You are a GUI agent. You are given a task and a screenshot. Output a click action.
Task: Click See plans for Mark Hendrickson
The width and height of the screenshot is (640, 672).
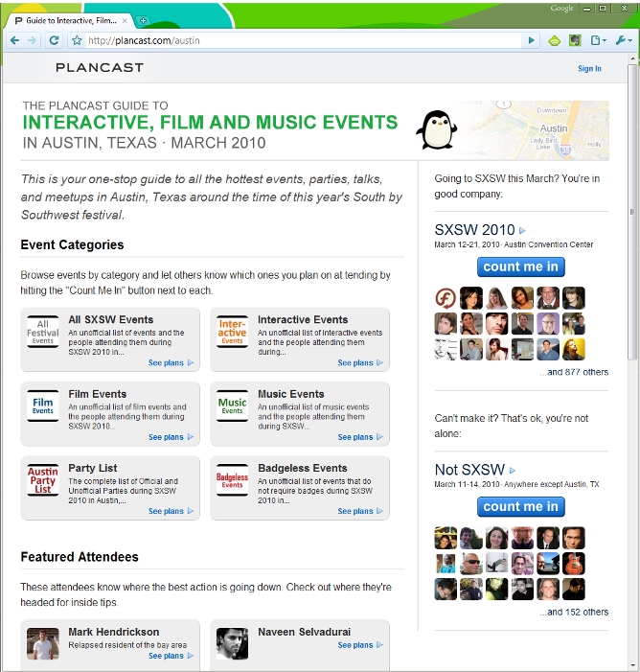pyautogui.click(x=171, y=656)
